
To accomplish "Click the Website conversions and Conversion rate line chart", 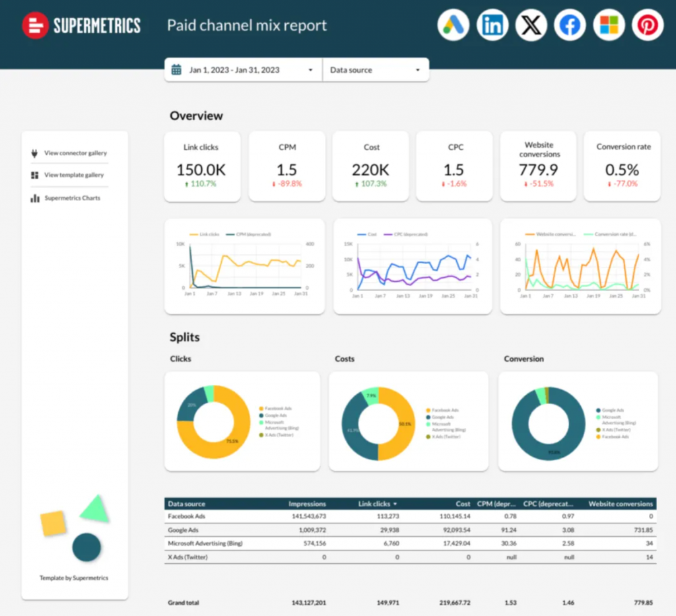I will [580, 266].
